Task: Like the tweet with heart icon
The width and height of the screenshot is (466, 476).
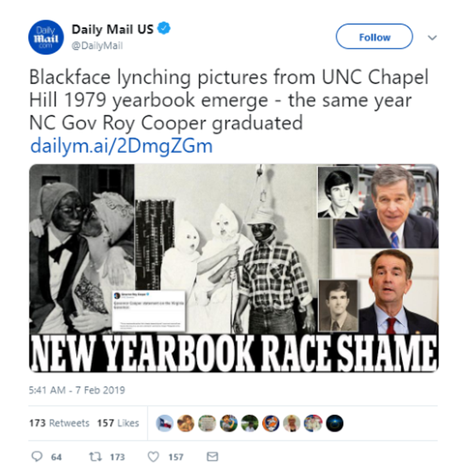Action: [x=153, y=456]
